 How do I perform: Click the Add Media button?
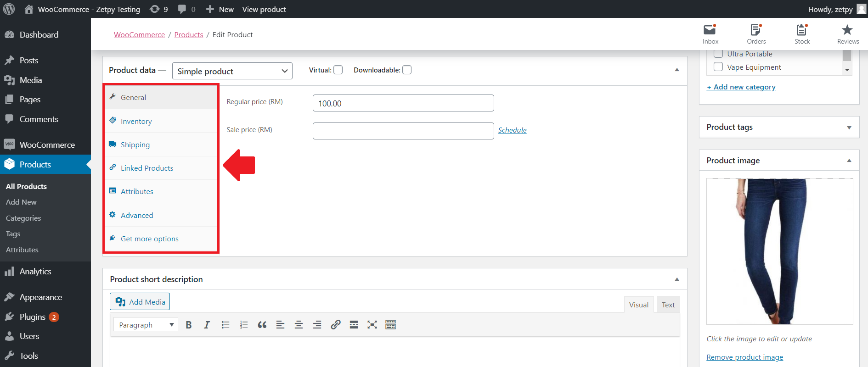(x=140, y=301)
